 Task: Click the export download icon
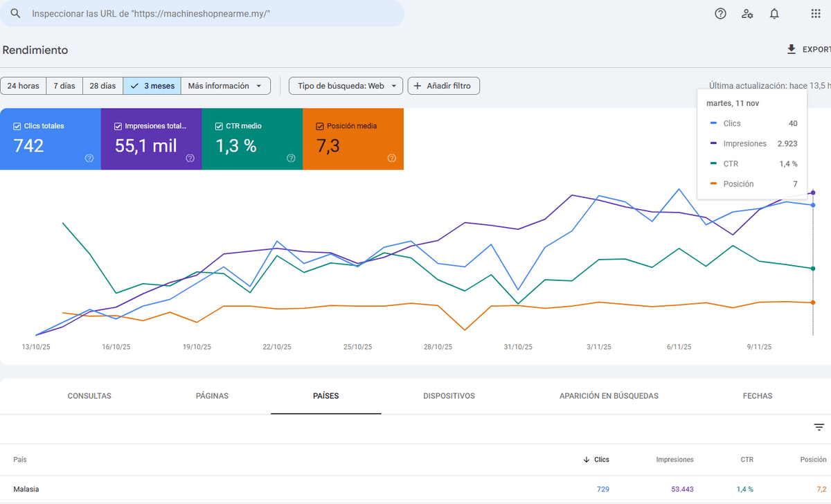[792, 50]
